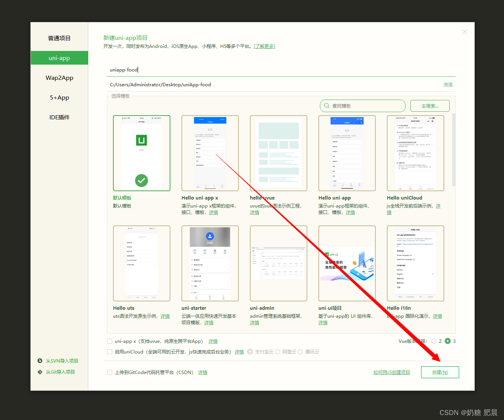Open 详情 link for hello uvue
504x420 pixels.
point(254,212)
